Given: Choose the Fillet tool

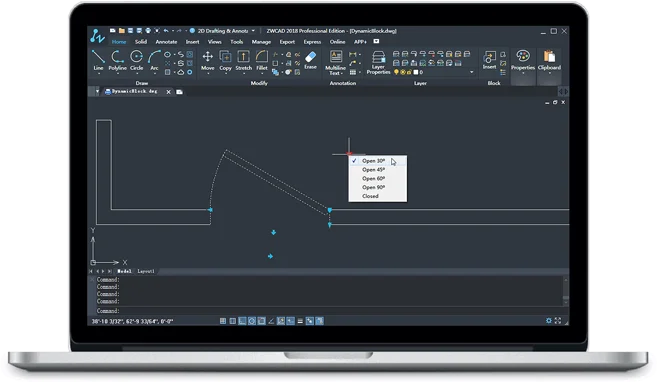Looking at the screenshot, I should click(262, 60).
